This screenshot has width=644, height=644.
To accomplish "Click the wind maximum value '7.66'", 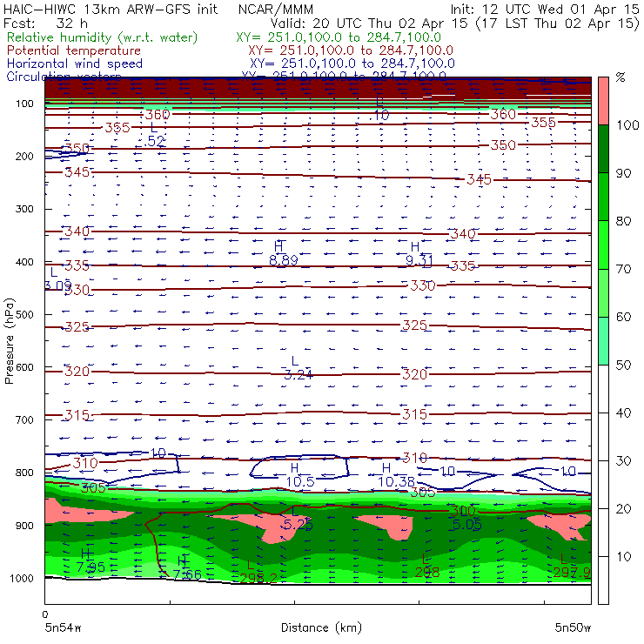I will 187,574.
